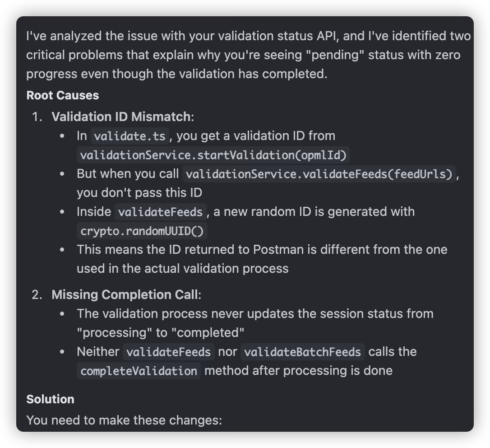Image resolution: width=490 pixels, height=448 pixels.
Task: Click the text you get a validation ID from
Action: click(x=256, y=136)
